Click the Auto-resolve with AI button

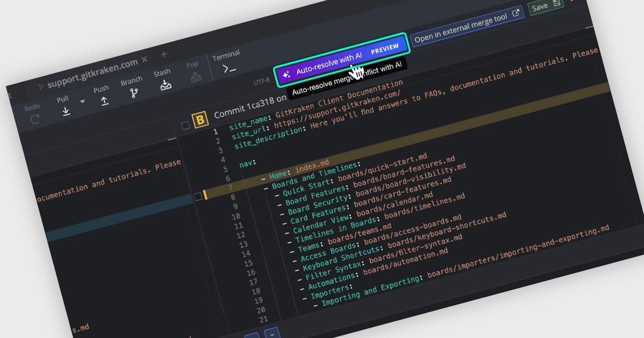[x=342, y=60]
